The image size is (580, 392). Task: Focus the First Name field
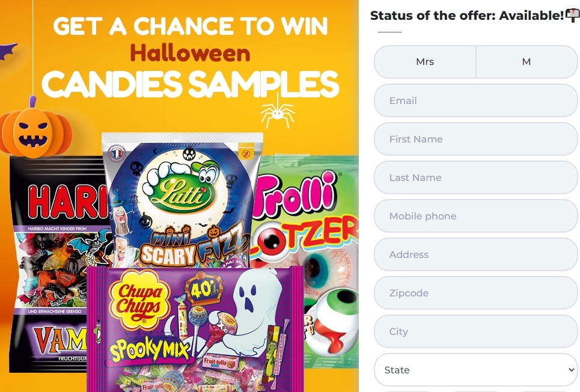click(x=475, y=139)
